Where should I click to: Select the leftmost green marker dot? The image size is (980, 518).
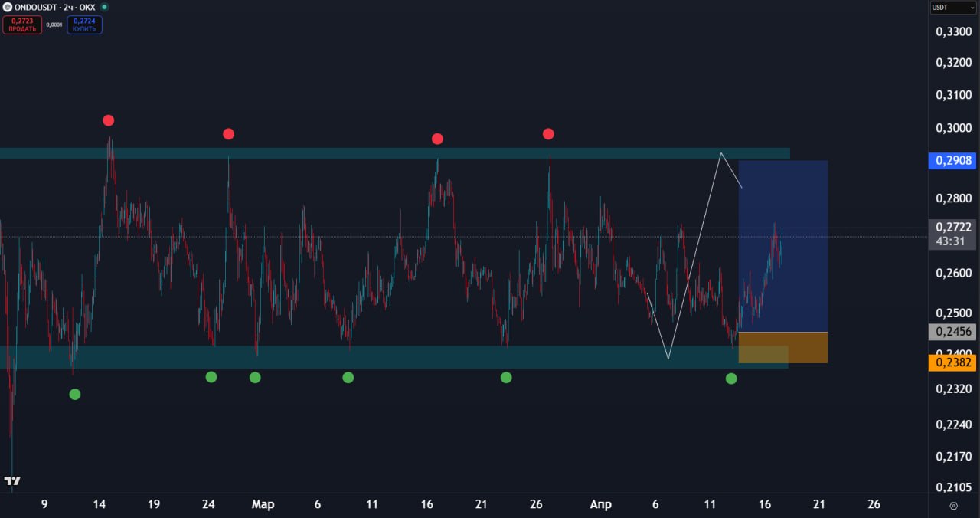74,394
